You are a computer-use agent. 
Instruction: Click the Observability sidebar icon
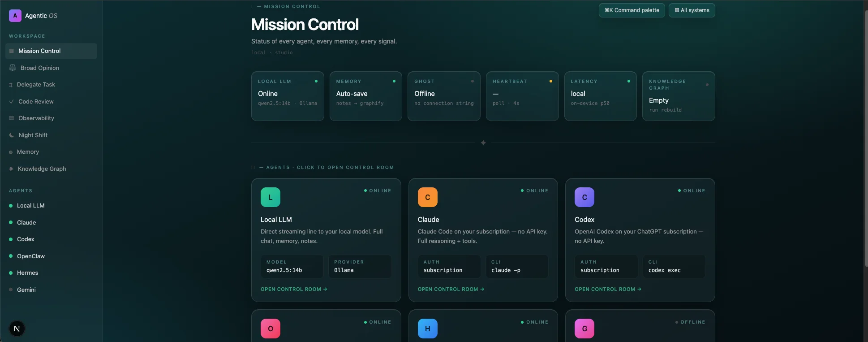coord(12,118)
